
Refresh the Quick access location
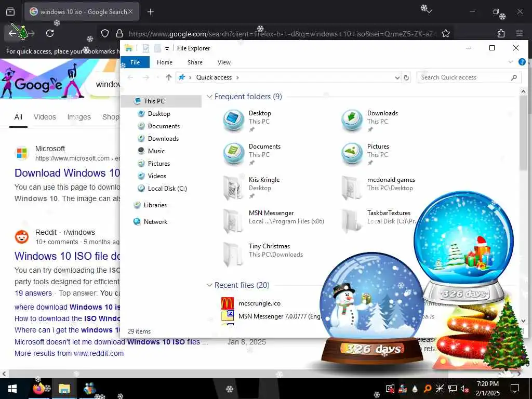click(406, 77)
